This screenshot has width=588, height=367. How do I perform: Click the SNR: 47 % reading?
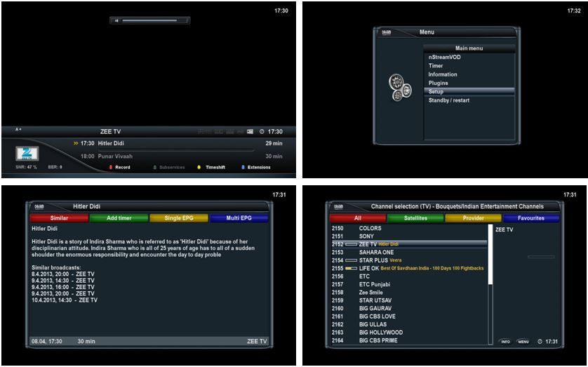point(26,167)
